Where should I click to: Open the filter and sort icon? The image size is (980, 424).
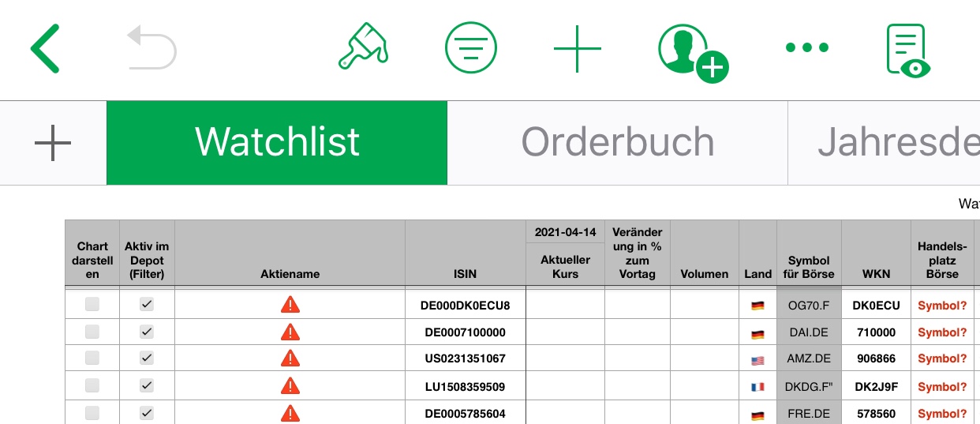[471, 48]
